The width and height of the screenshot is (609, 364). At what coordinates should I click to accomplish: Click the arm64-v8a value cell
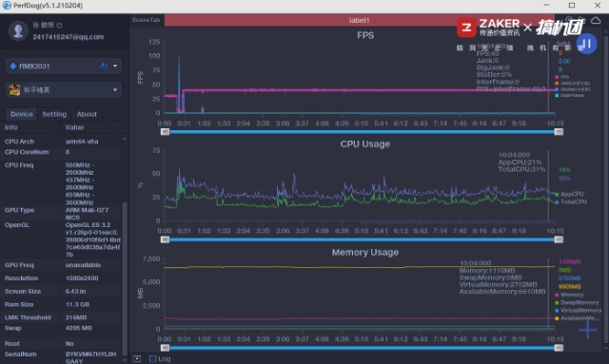coord(82,142)
